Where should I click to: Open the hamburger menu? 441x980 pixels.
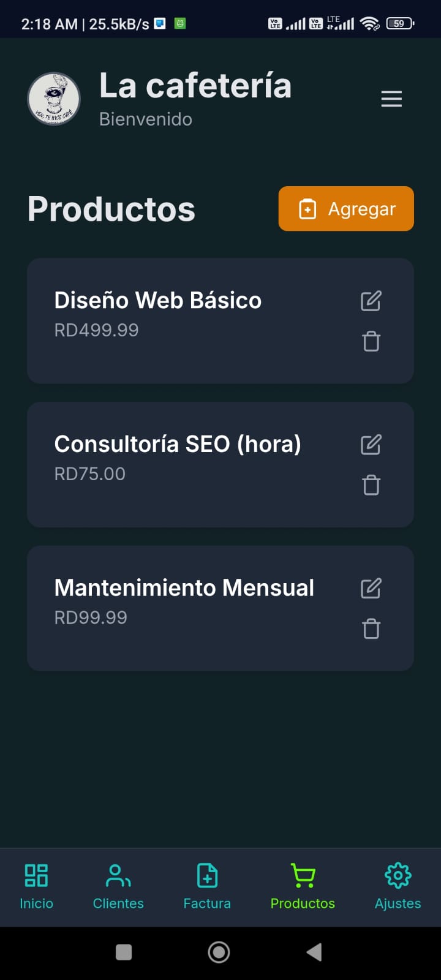pos(391,99)
